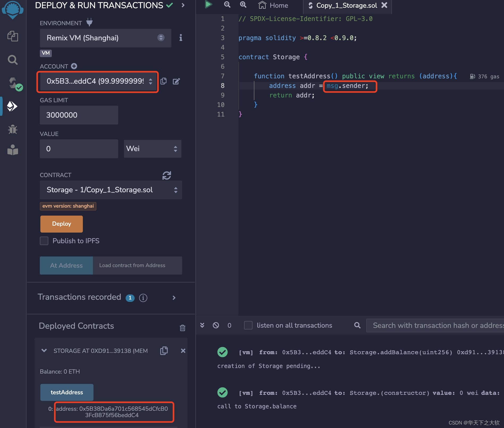Expand the panel header right chevron

(183, 5)
